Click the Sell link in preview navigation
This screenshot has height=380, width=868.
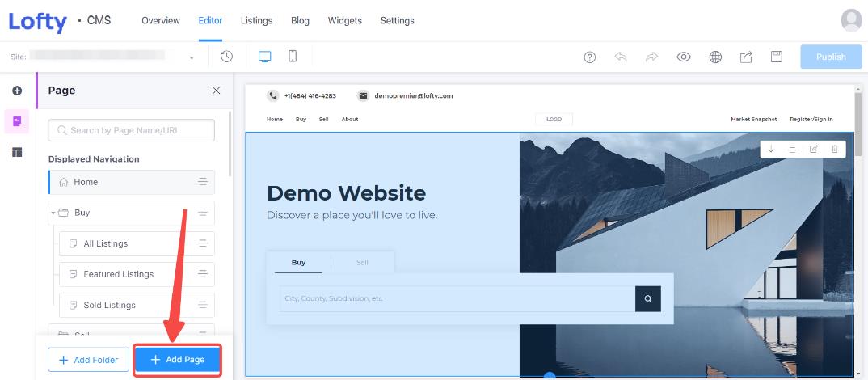click(x=324, y=119)
